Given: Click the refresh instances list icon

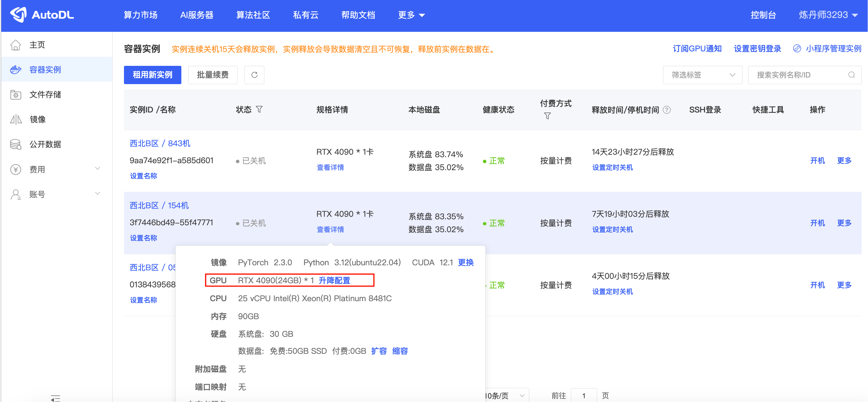Looking at the screenshot, I should point(255,75).
